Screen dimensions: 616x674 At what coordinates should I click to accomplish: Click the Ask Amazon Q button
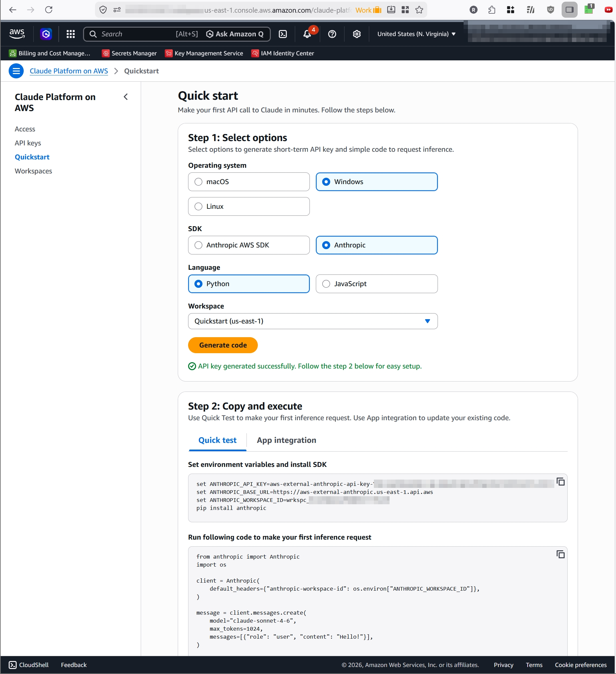(235, 34)
